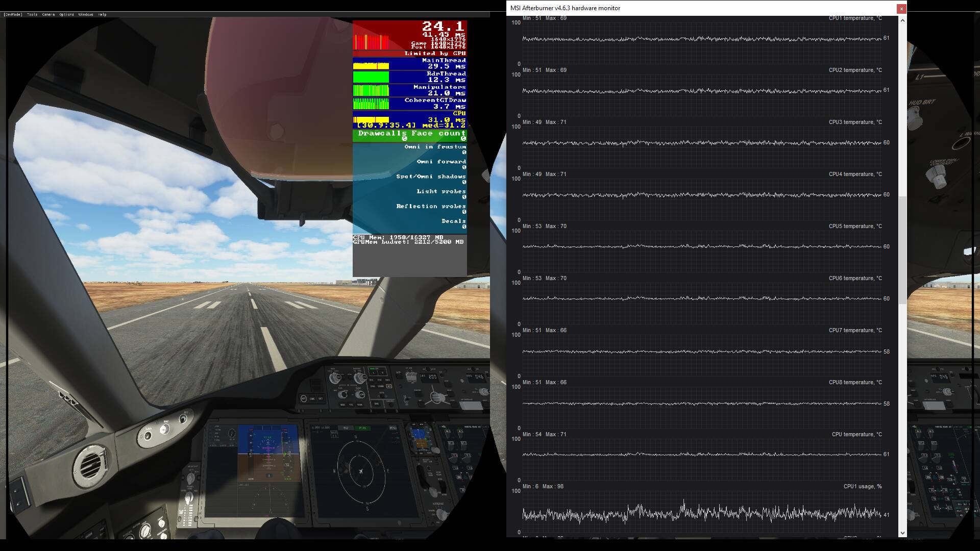Click the CPU7 temperature graph label
980x551 pixels.
855,330
